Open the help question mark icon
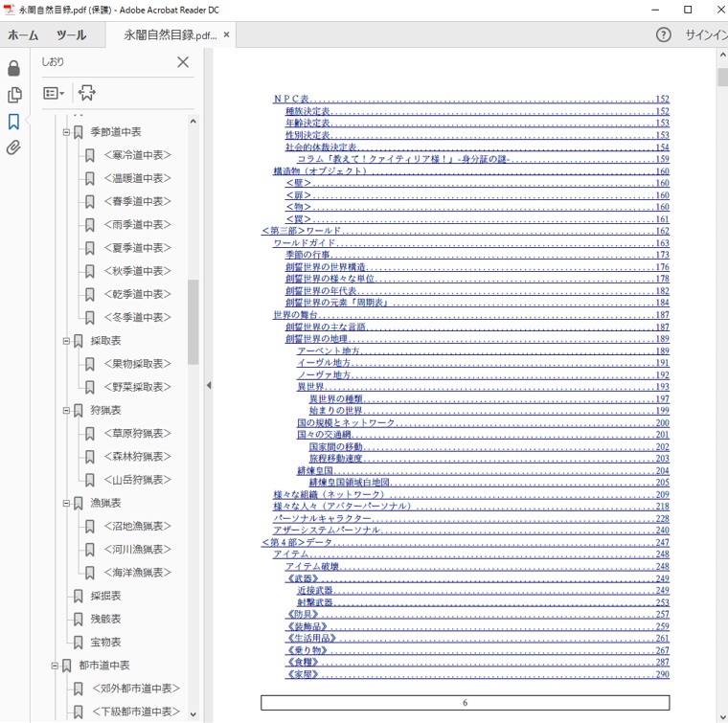This screenshot has height=723, width=728. click(x=664, y=34)
